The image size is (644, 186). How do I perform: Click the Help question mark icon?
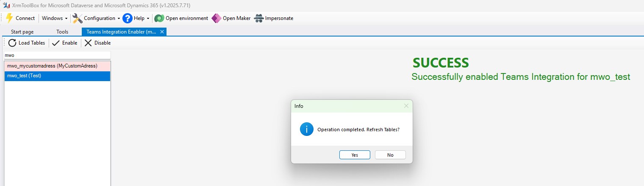click(x=128, y=18)
